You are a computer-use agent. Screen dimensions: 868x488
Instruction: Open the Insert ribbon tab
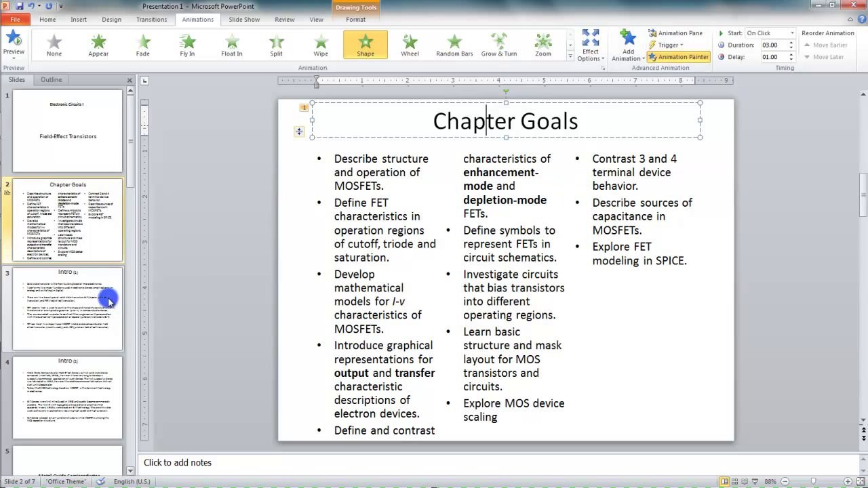point(79,20)
